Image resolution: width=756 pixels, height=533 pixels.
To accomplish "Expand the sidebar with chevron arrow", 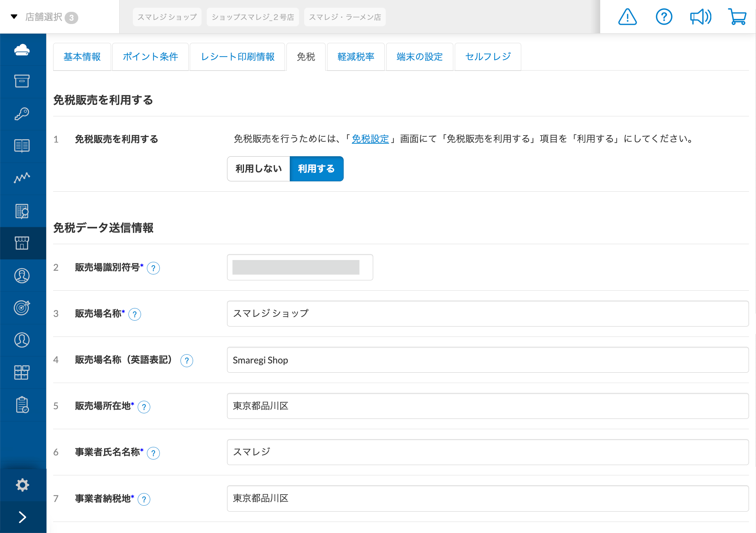I will click(x=23, y=517).
